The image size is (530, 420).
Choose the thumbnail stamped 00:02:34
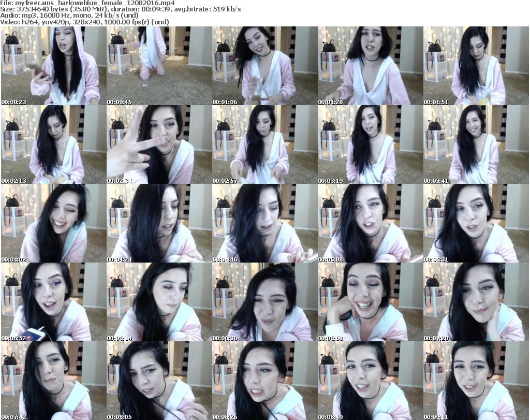pos(159,144)
